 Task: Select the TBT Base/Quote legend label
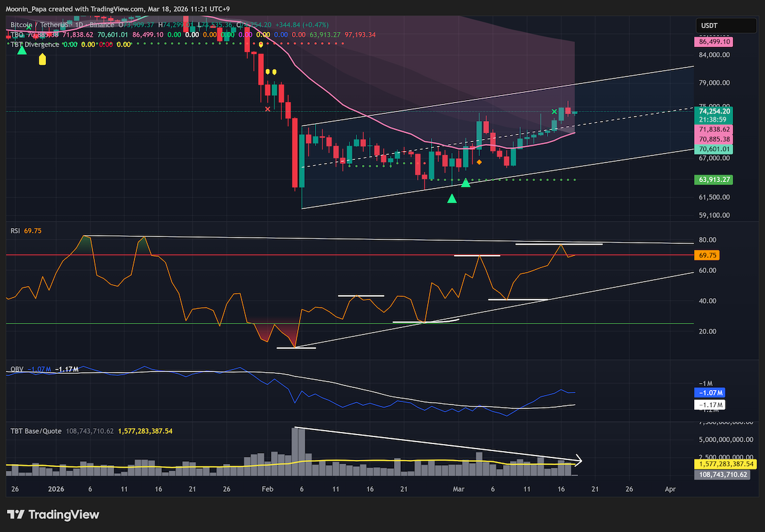[36, 431]
